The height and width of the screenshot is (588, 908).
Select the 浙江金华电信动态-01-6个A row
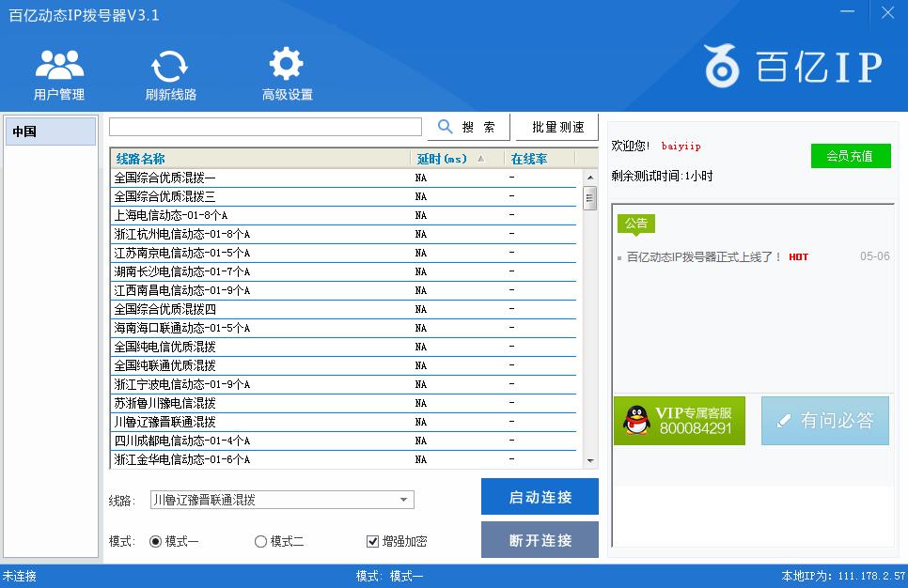(343, 459)
